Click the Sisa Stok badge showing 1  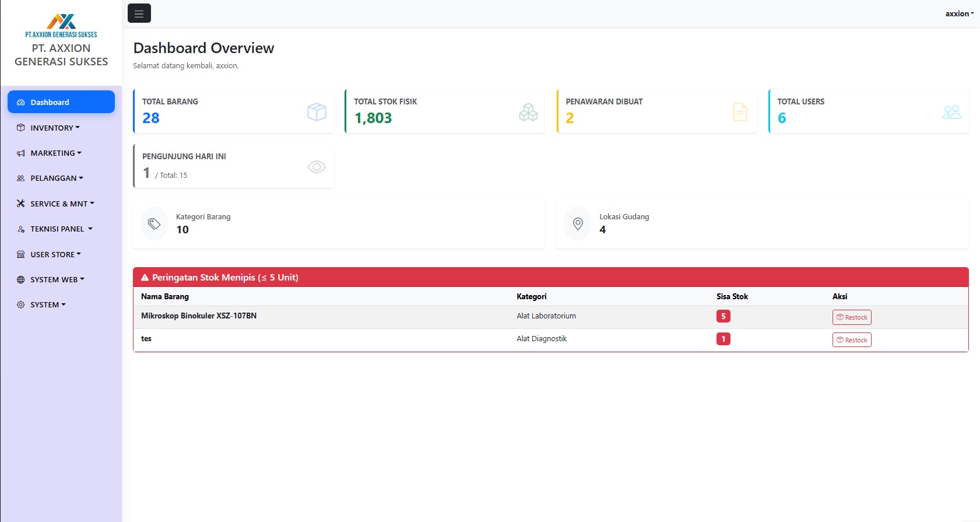click(723, 339)
